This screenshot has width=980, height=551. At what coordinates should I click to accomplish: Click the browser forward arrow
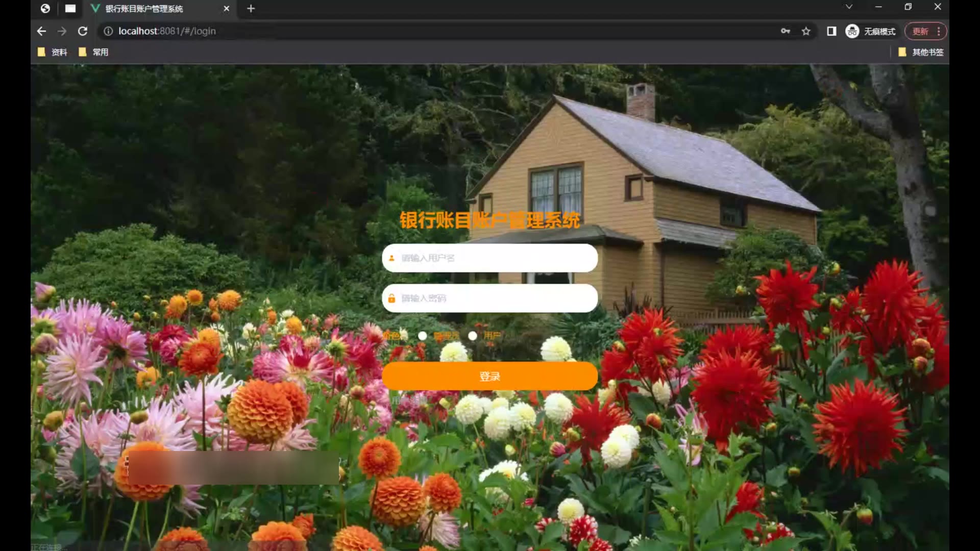(62, 31)
